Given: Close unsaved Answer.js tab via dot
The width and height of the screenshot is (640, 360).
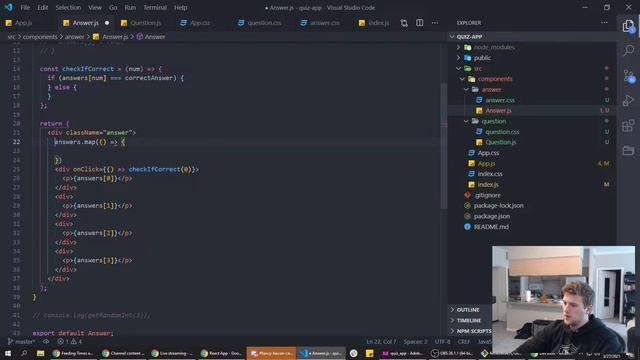Looking at the screenshot, I should (x=107, y=23).
